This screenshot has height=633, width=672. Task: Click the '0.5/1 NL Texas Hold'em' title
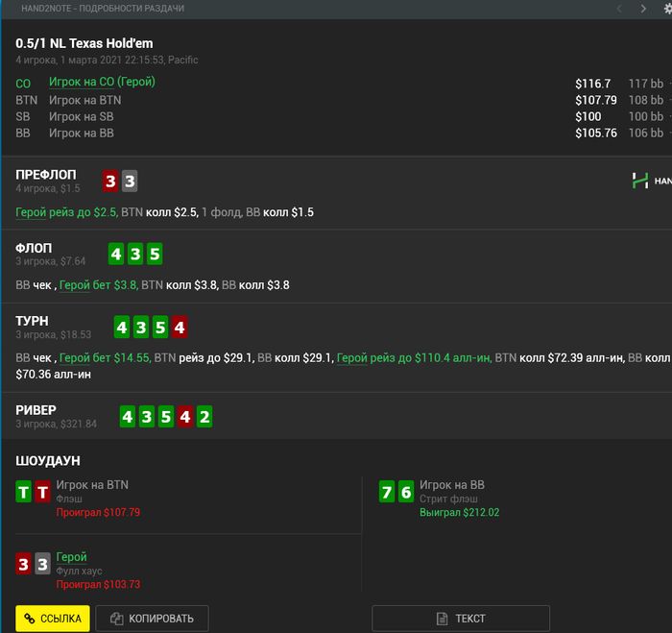[x=84, y=43]
